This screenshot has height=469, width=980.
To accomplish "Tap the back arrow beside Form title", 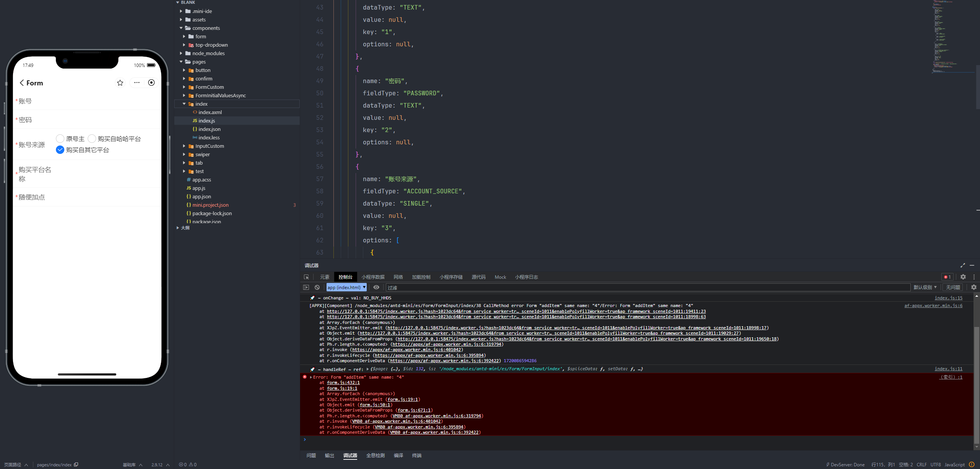I will point(22,83).
